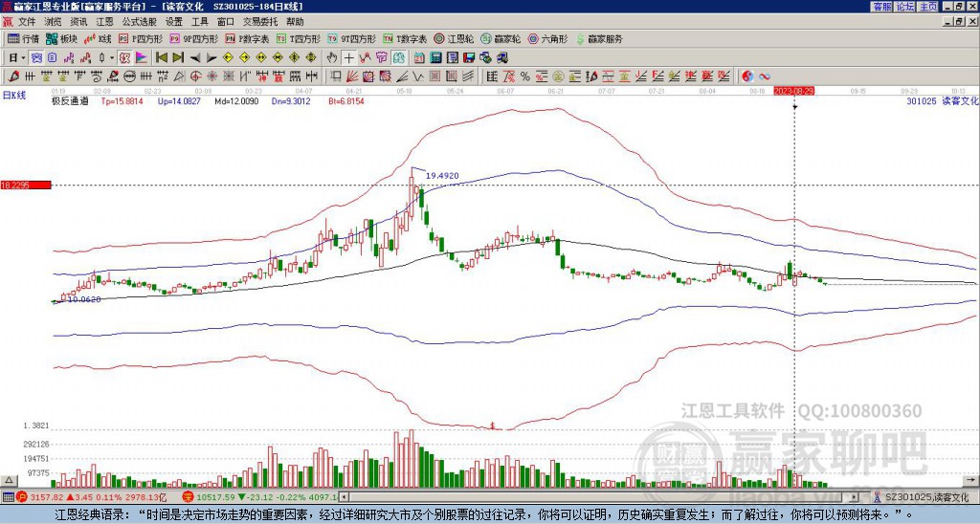This screenshot has height=524, width=980.
Task: Open the 赢家轮 tool
Action: click(501, 38)
